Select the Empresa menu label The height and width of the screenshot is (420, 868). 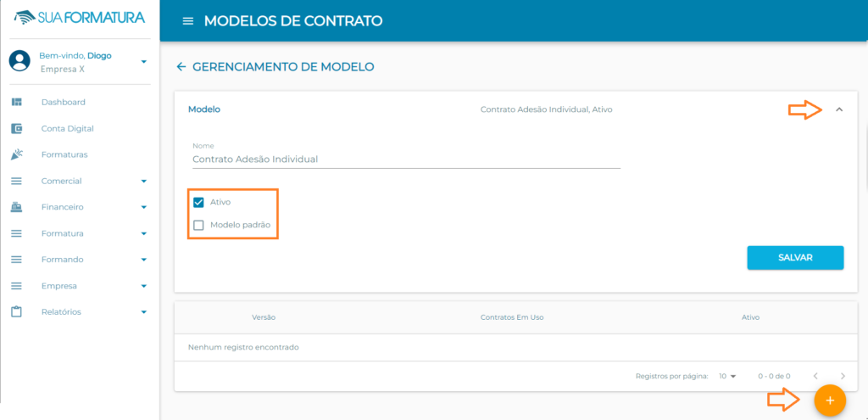pos(58,286)
